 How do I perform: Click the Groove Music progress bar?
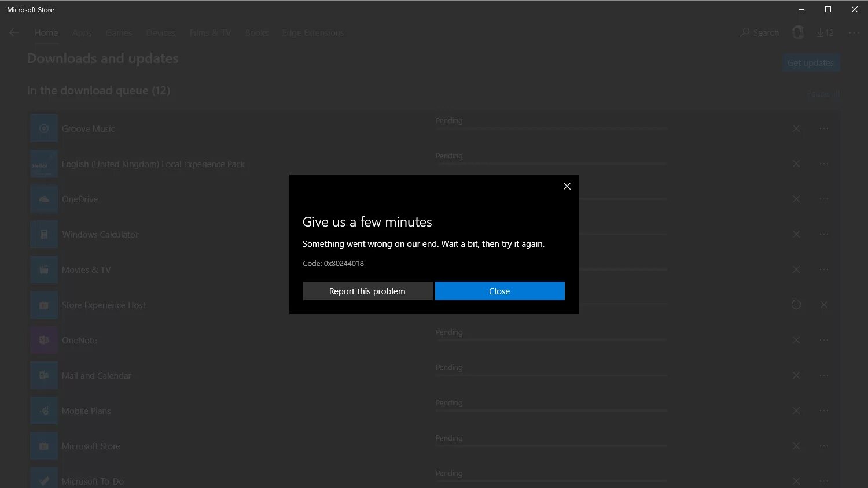(x=551, y=128)
